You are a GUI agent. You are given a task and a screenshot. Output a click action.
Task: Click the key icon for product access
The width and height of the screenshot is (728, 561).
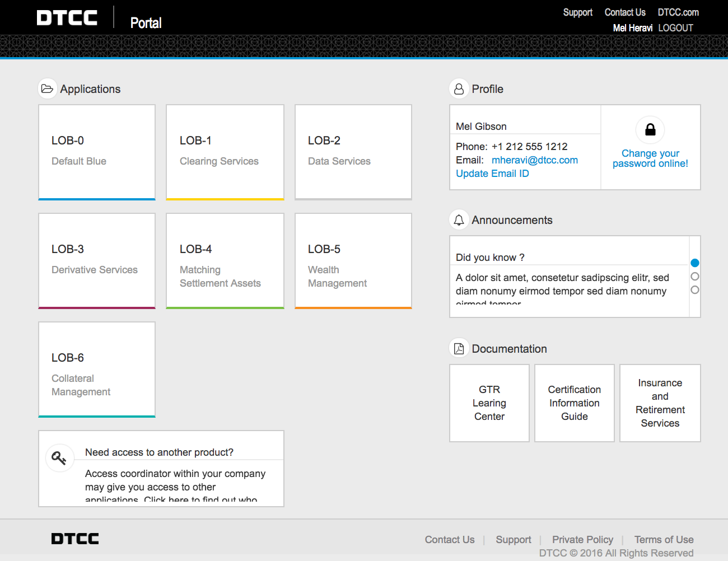click(x=59, y=458)
